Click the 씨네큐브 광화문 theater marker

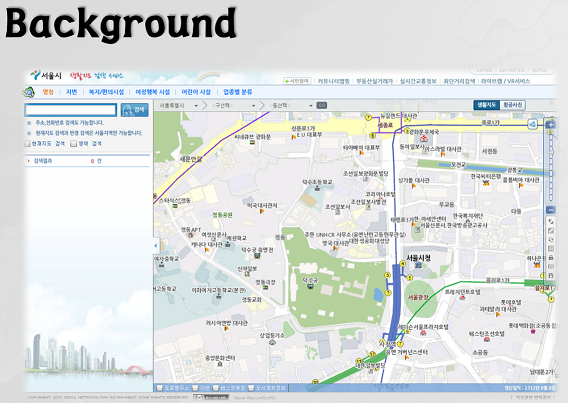point(252,143)
